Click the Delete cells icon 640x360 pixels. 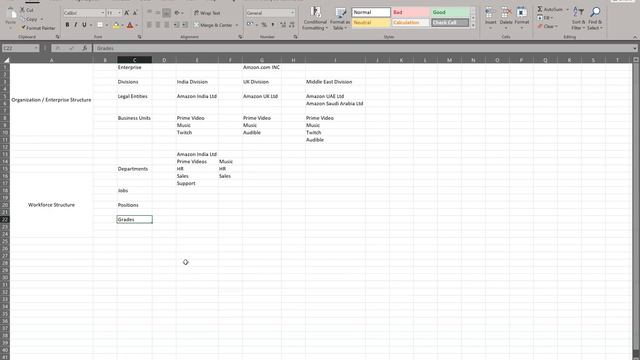tap(506, 13)
